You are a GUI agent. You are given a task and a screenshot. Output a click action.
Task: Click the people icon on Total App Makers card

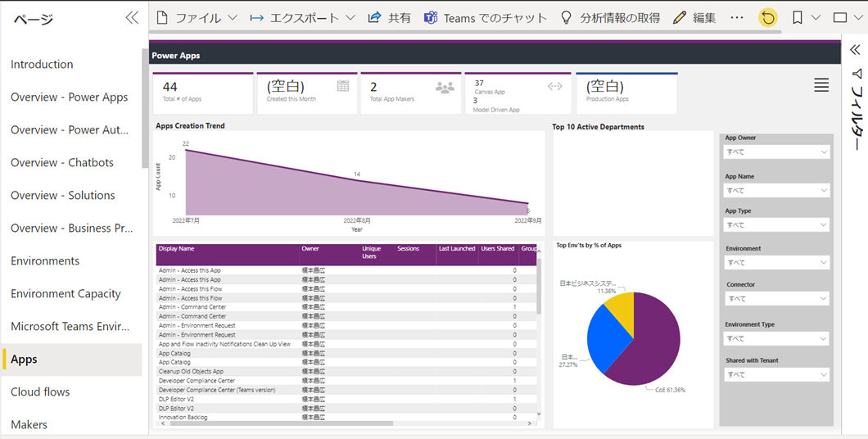445,87
